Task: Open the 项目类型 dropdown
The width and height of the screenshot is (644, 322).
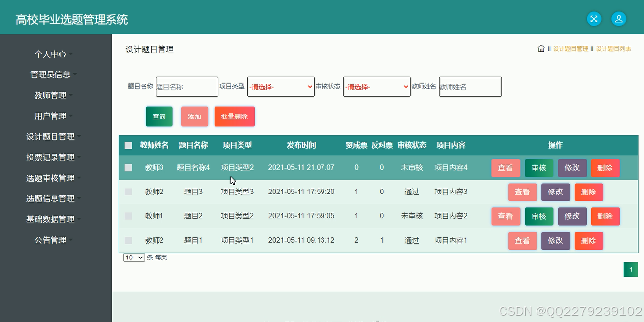Action: click(280, 86)
